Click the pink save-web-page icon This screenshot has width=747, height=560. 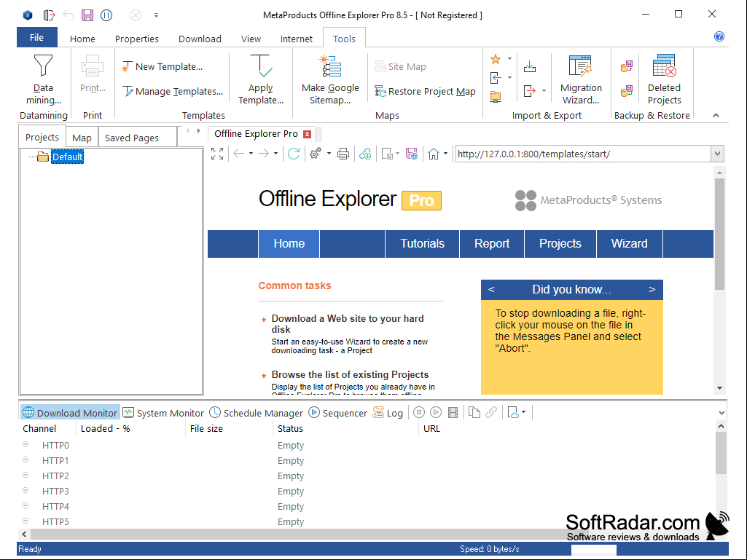point(412,154)
